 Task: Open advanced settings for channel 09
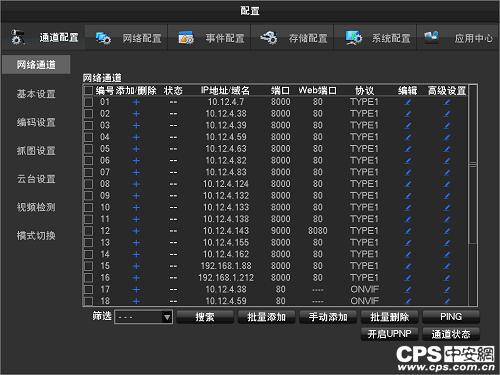[x=447, y=196]
